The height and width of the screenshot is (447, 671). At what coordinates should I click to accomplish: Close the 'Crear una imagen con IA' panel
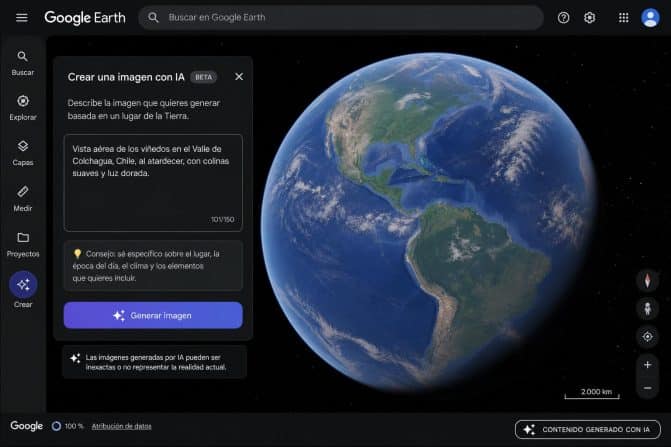tap(239, 77)
